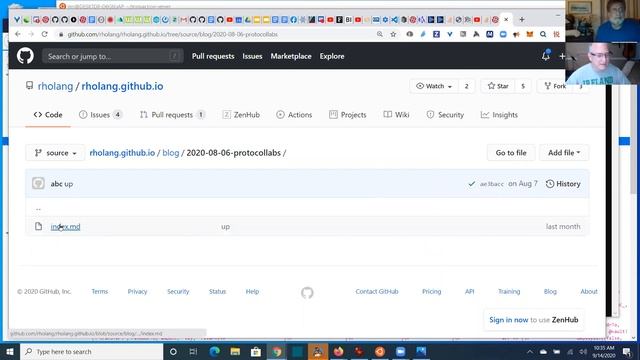This screenshot has width=640, height=360.
Task: Open footer Terms link
Action: click(x=100, y=291)
